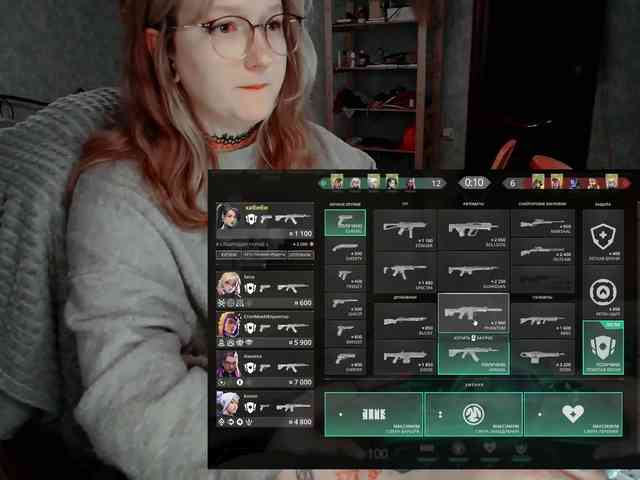This screenshot has height=480, width=640.
Task: Click white-haired agent portrait in 4 800 row
Action: click(229, 403)
